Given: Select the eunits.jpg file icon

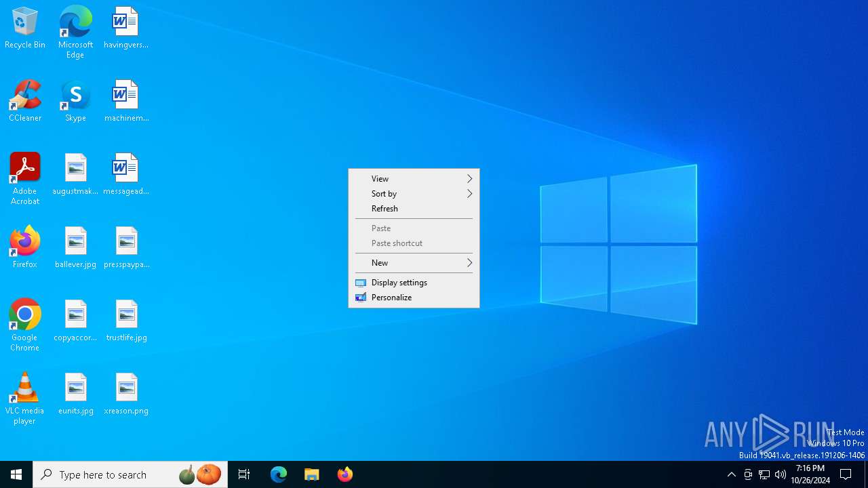Looking at the screenshot, I should pyautogui.click(x=75, y=394).
